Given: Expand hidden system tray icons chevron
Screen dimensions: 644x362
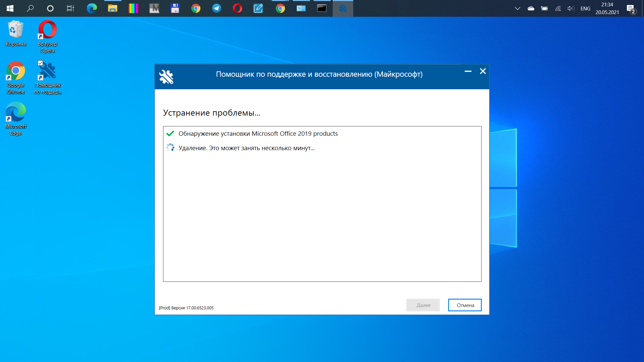Looking at the screenshot, I should point(517,8).
